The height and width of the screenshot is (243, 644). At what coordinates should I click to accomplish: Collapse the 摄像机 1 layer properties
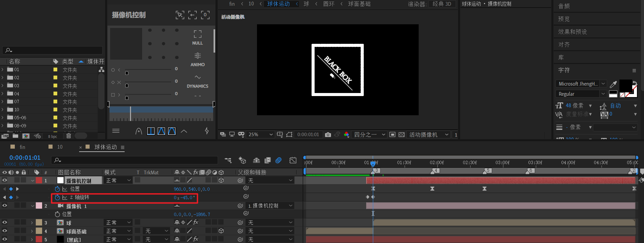point(33,206)
